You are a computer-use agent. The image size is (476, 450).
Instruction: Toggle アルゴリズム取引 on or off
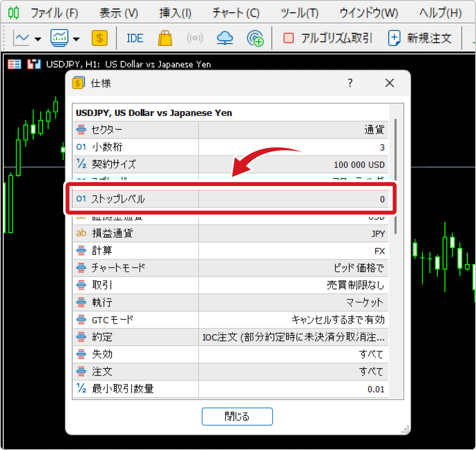328,39
